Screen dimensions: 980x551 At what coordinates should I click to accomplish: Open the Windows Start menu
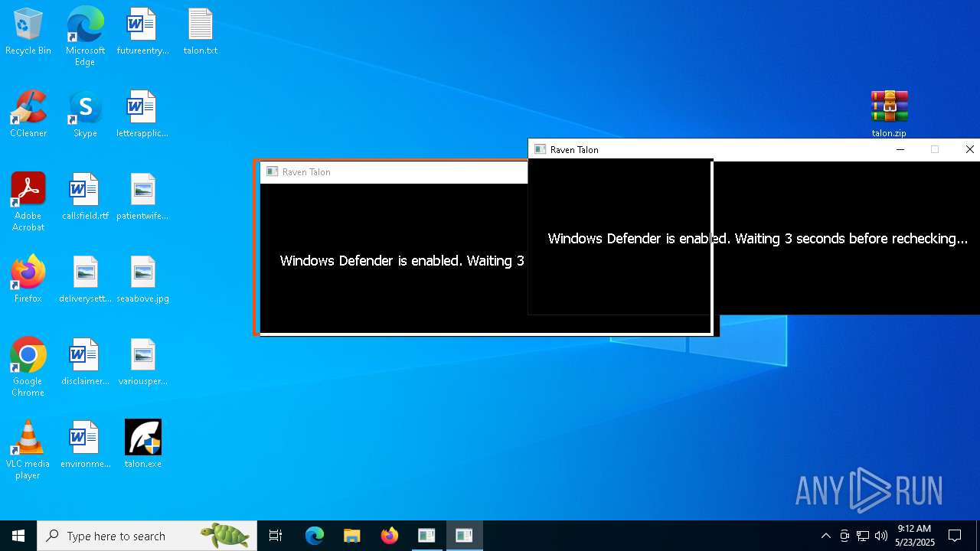click(18, 536)
